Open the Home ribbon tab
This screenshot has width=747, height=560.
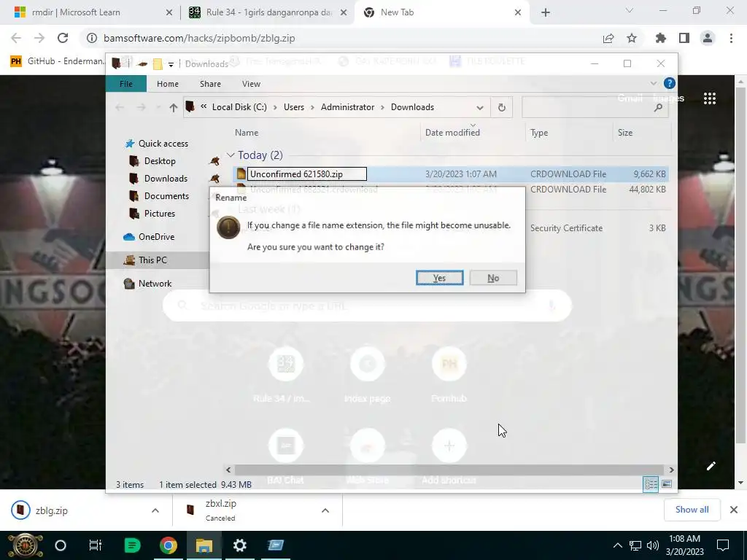pyautogui.click(x=168, y=84)
